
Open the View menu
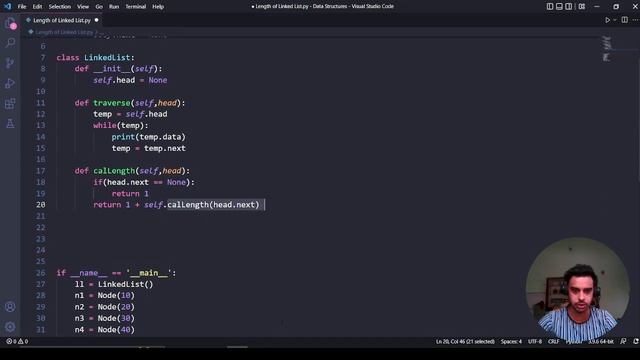tap(83, 7)
